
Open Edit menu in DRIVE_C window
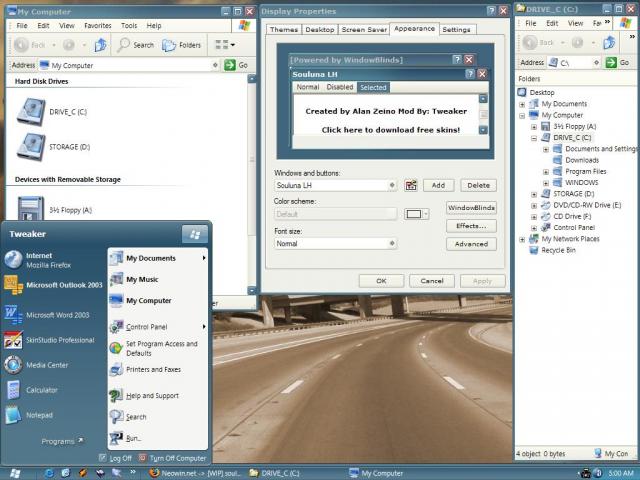[x=552, y=23]
